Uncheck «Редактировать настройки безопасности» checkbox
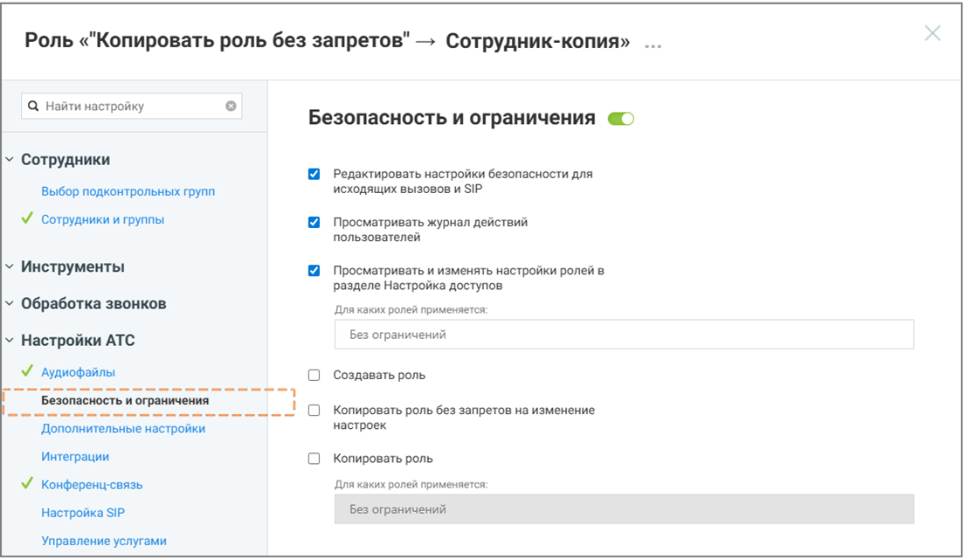Viewport: 974px width, 560px height. click(x=314, y=174)
